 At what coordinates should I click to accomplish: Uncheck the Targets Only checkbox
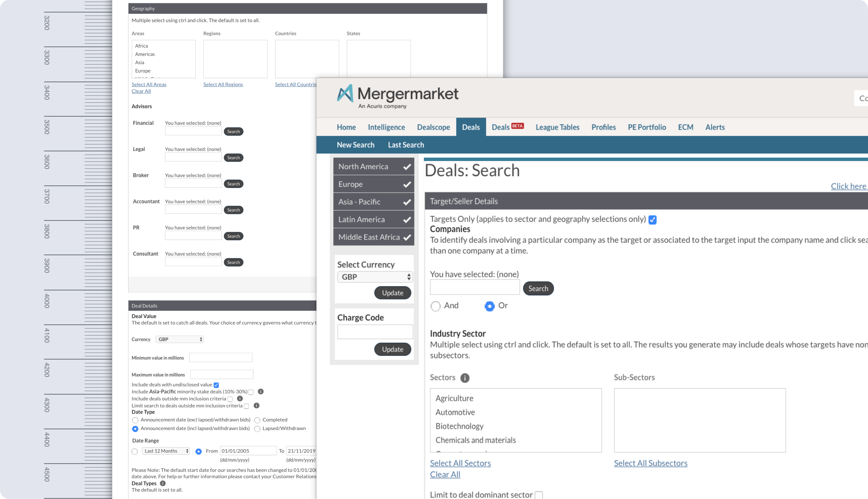tap(652, 220)
